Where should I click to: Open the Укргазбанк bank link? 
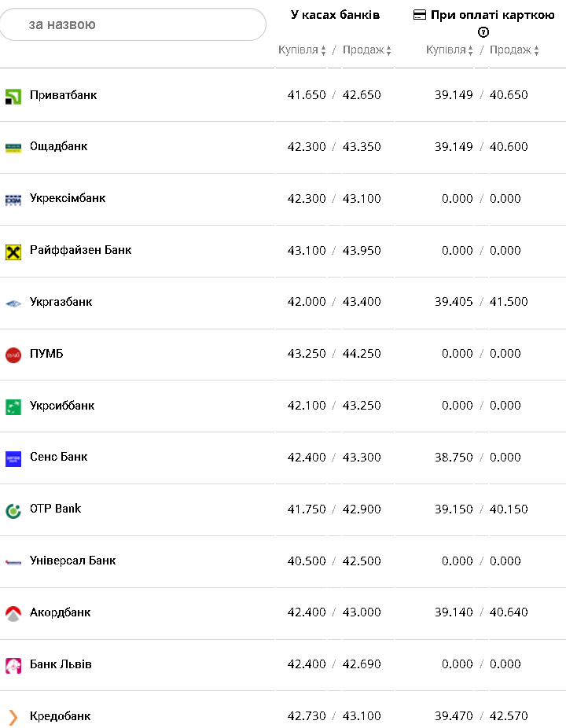[x=61, y=302]
